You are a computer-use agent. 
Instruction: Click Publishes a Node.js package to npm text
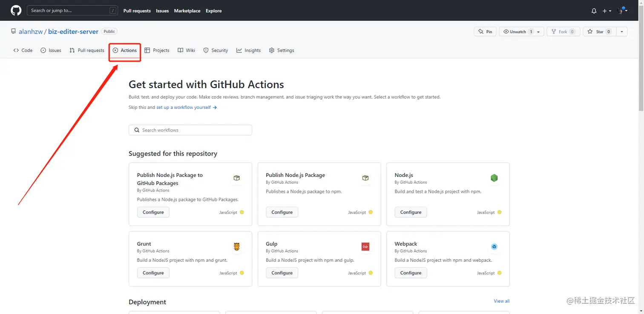coord(304,191)
